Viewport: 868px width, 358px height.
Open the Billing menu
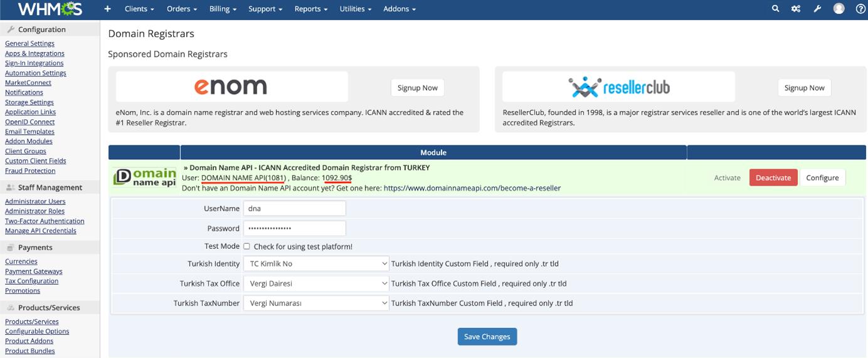pyautogui.click(x=223, y=9)
